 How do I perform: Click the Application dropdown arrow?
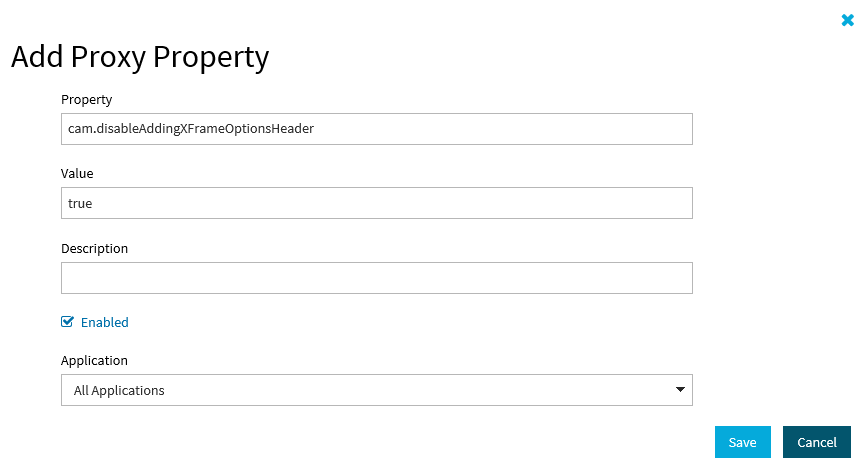click(680, 389)
